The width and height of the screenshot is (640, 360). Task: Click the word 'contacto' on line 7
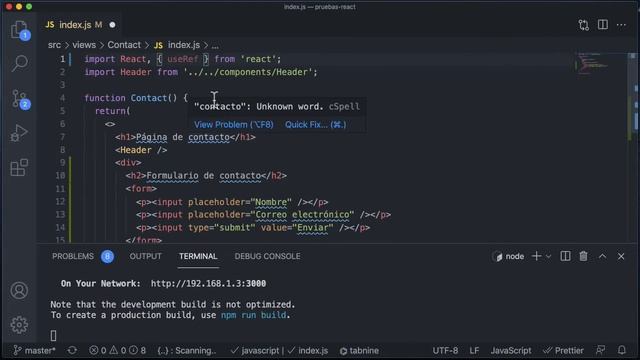click(209, 137)
